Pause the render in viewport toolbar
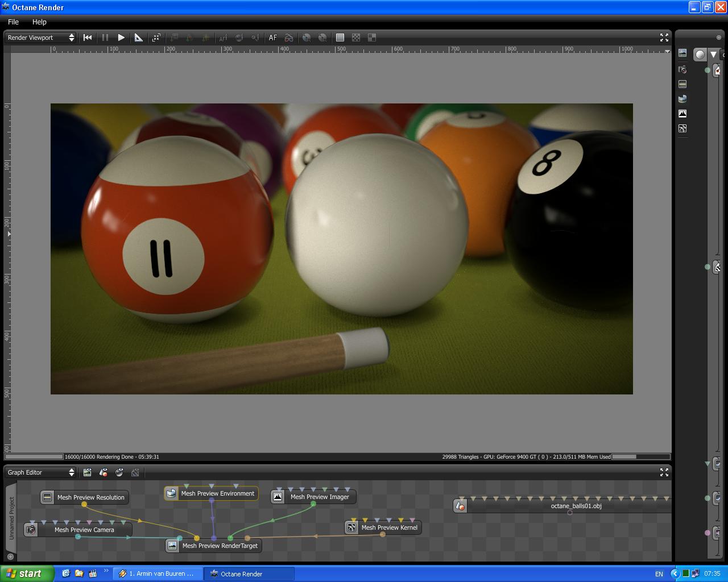The height and width of the screenshot is (582, 728). [x=105, y=38]
